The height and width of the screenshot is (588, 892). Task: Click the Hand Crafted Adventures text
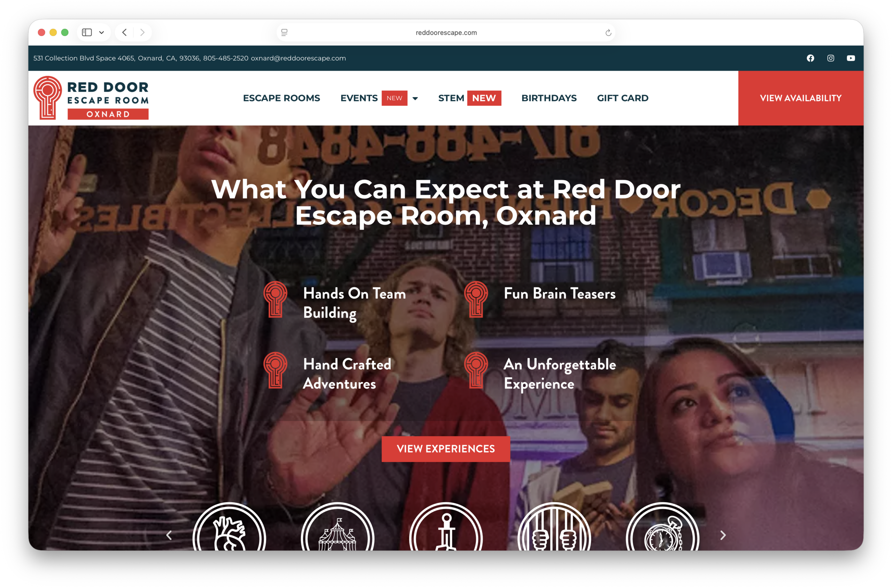point(347,374)
